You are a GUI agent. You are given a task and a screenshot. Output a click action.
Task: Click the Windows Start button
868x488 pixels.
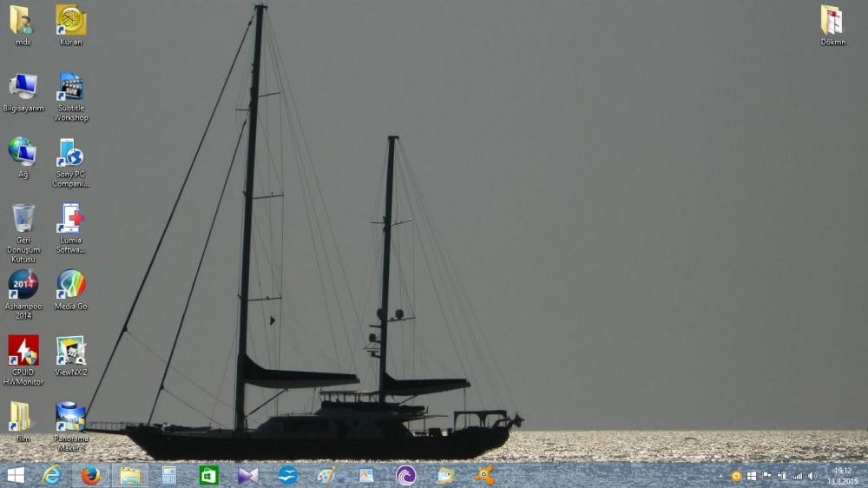[16, 475]
